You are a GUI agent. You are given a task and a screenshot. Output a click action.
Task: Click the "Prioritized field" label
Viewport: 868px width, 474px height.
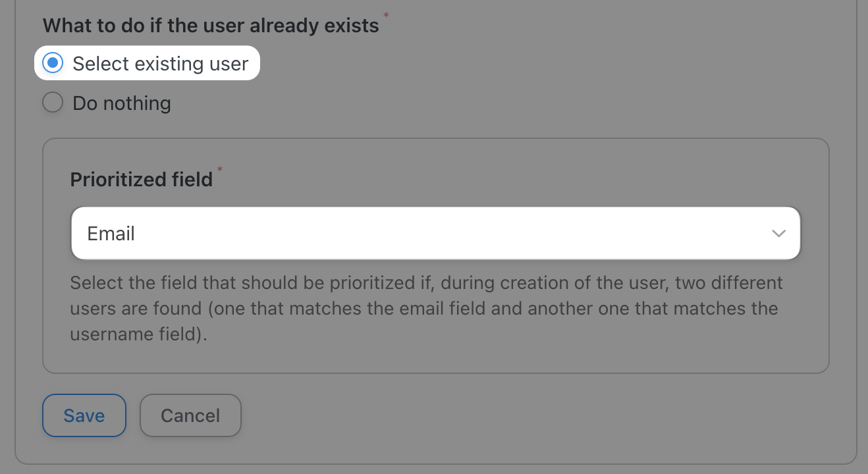(142, 180)
